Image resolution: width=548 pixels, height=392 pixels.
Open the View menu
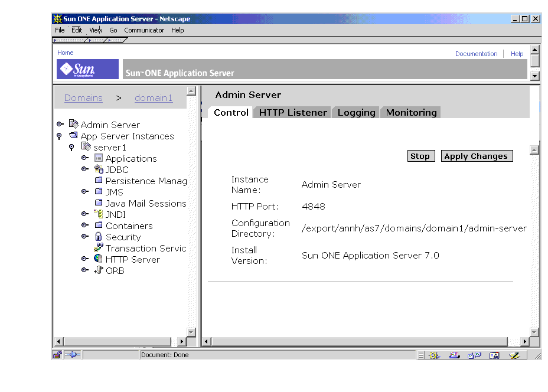pos(96,30)
